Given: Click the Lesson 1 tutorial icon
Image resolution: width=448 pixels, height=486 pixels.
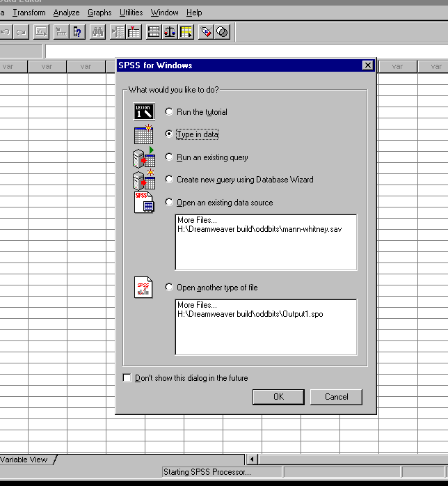Looking at the screenshot, I should (x=144, y=111).
